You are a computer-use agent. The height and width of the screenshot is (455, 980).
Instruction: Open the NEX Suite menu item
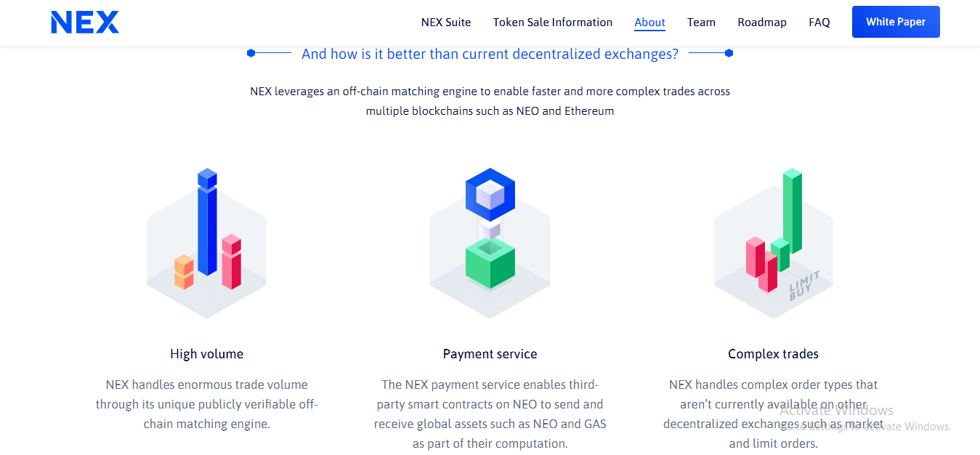(x=446, y=23)
